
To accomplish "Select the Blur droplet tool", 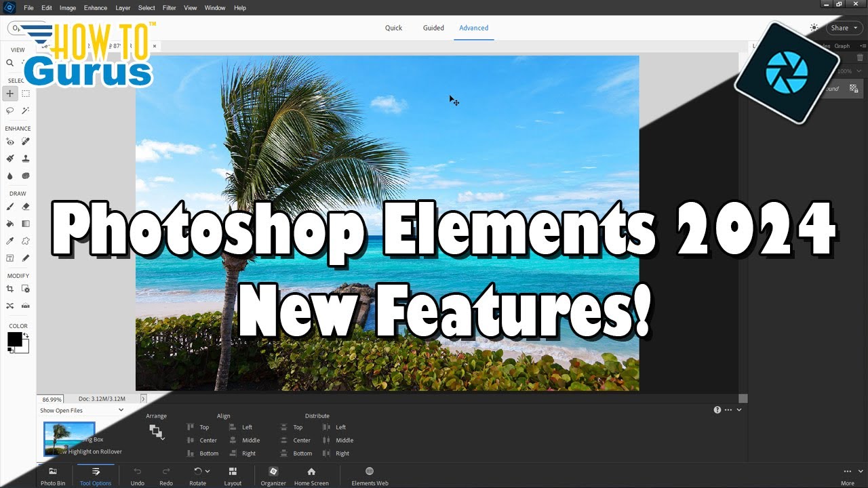I will 10,176.
